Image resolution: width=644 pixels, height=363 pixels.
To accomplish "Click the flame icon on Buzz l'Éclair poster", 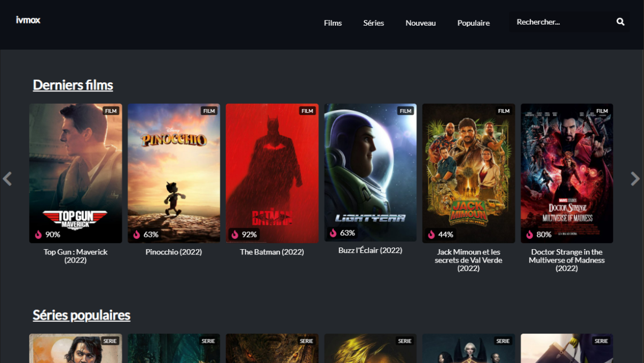I will coord(333,233).
